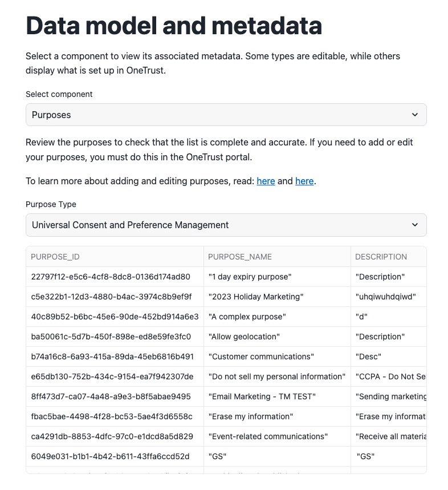Open the Select component dropdown
The width and height of the screenshot is (448, 490).
(x=226, y=115)
